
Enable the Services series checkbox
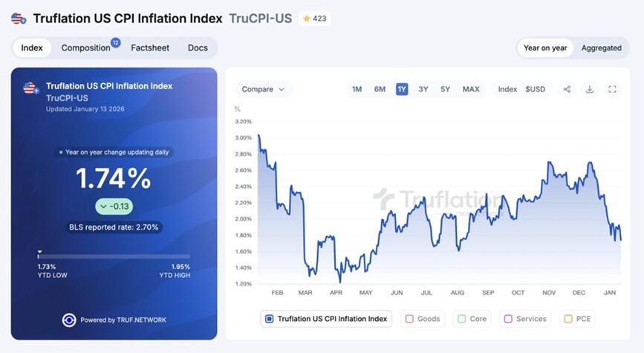pyautogui.click(x=508, y=319)
